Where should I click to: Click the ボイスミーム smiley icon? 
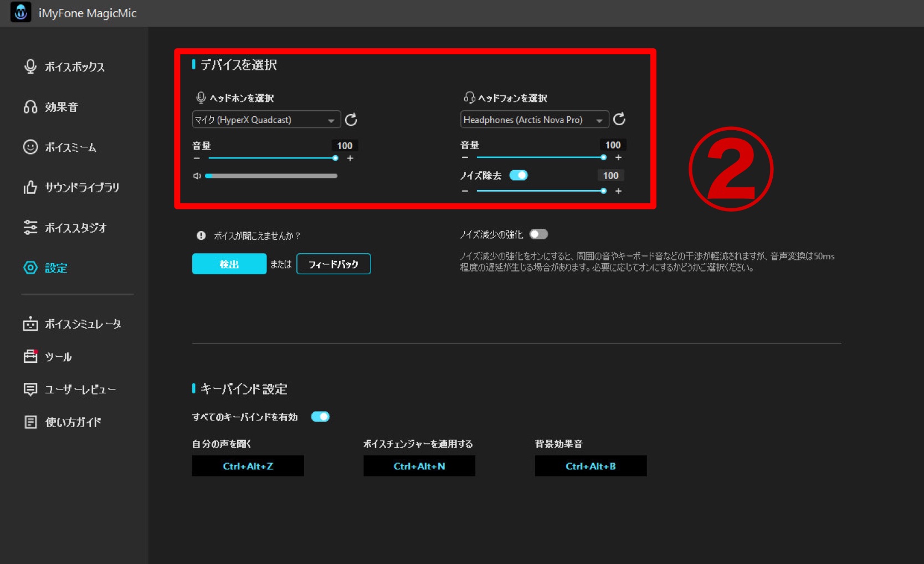coord(30,147)
